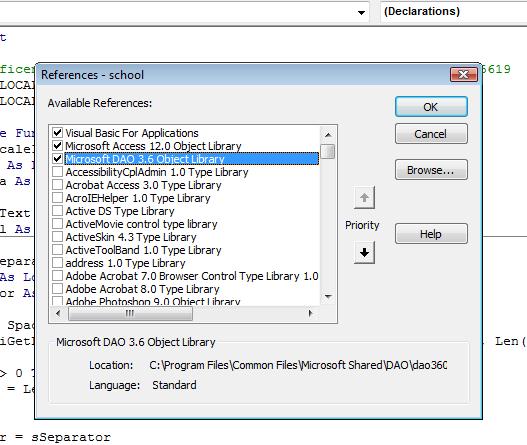This screenshot has height=445, width=527.
Task: Browse for a reference file
Action: [x=431, y=170]
